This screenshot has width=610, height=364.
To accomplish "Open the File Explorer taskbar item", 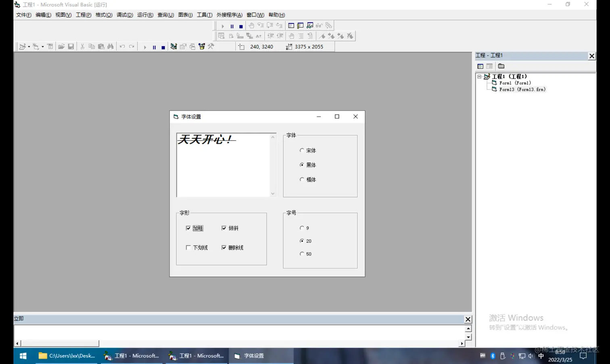I will tap(67, 356).
